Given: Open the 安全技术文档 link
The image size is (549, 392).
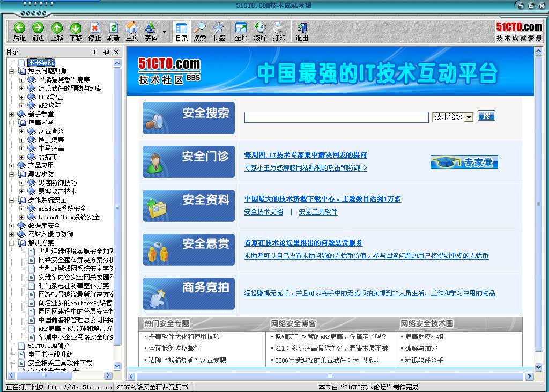Looking at the screenshot, I should [264, 212].
